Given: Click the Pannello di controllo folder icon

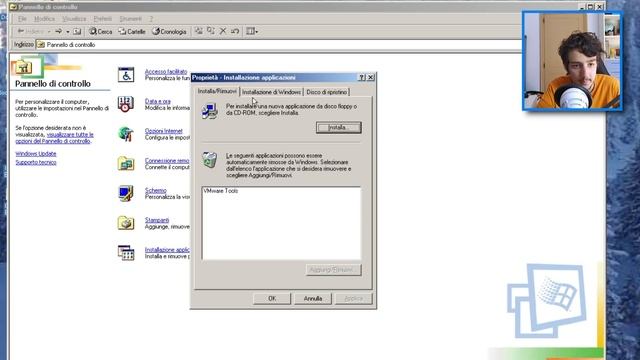Looking at the screenshot, I should click(x=25, y=67).
